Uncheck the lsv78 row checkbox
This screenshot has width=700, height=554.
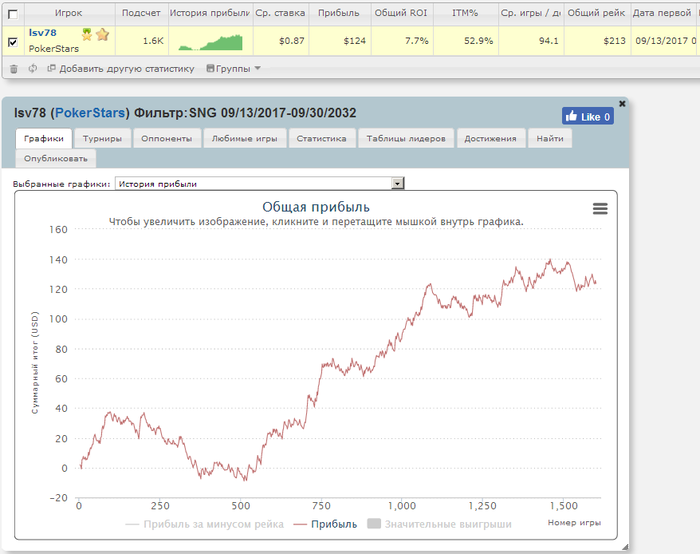click(13, 42)
